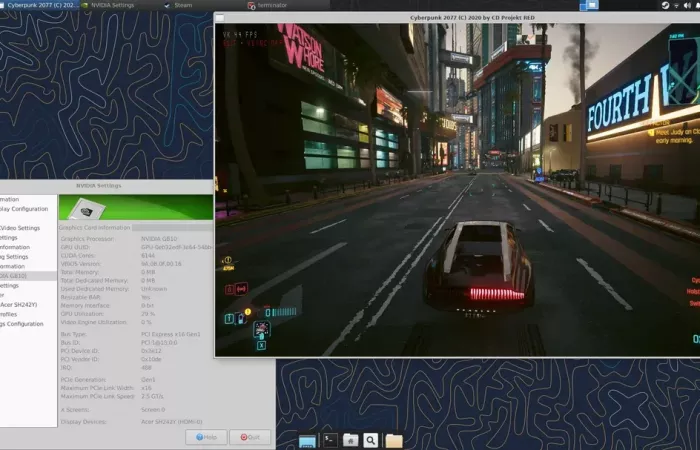Click the "Unknown" Used Dedicated Memory value
Image resolution: width=700 pixels, height=450 pixels.
(x=154, y=289)
